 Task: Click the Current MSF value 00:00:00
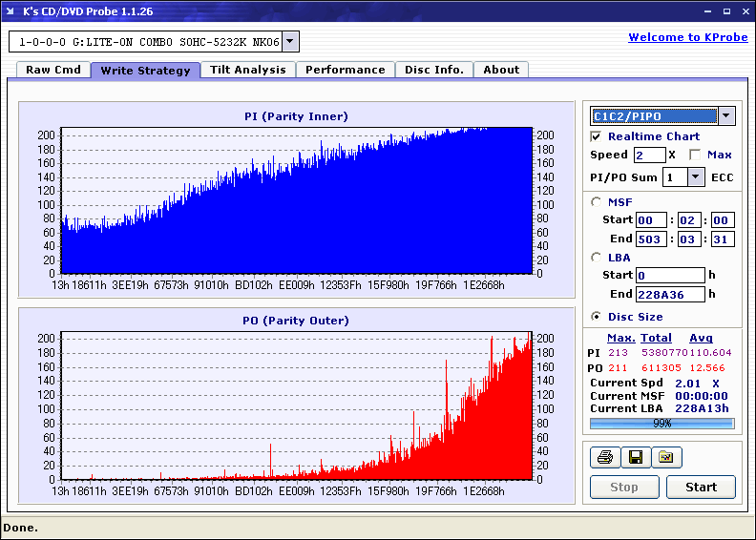701,396
